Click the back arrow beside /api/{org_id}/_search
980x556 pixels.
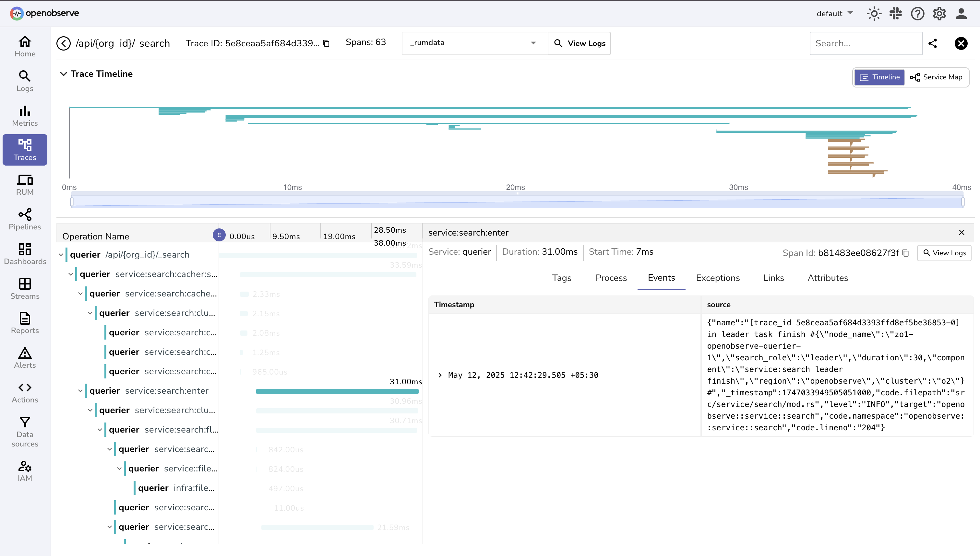click(x=64, y=43)
